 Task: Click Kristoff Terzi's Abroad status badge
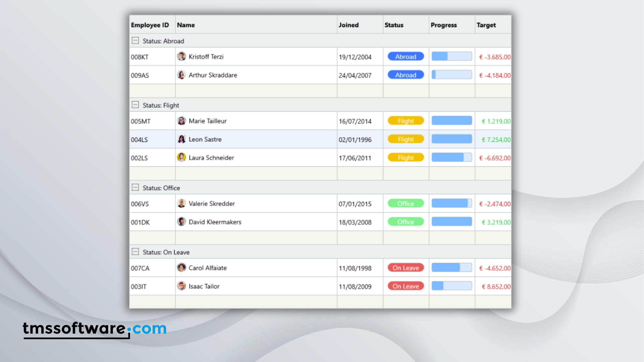(406, 56)
